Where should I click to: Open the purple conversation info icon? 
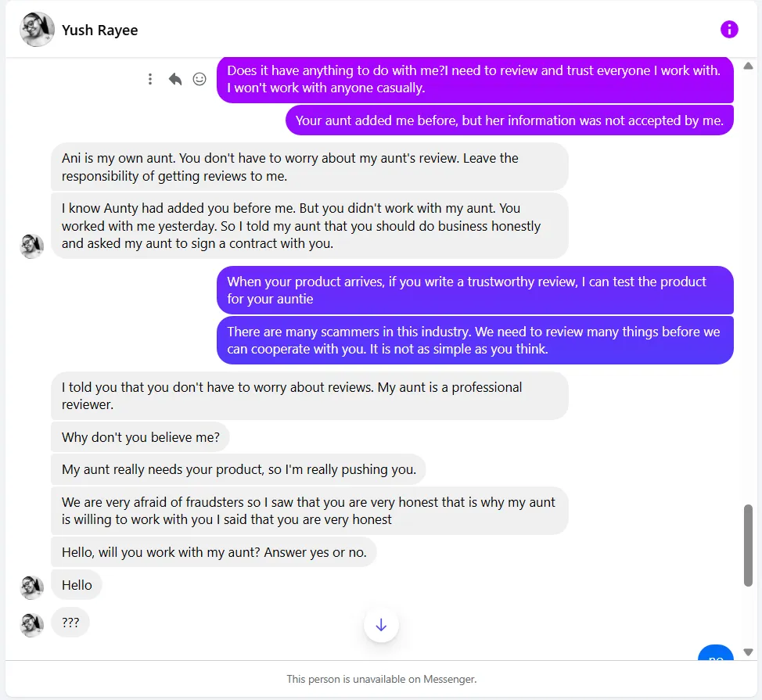coord(729,30)
